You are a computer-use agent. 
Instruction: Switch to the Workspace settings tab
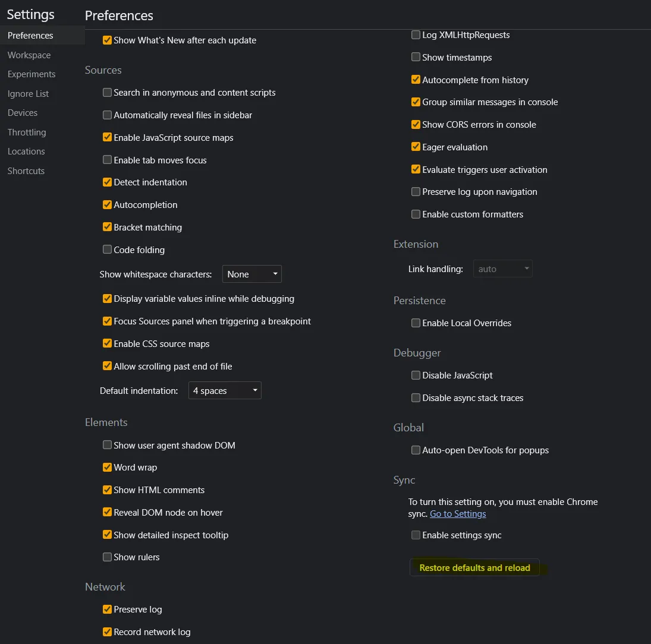[x=29, y=55]
